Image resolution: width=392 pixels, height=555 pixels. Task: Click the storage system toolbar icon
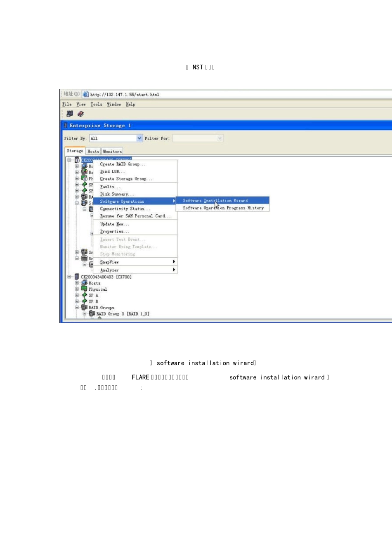(69, 114)
